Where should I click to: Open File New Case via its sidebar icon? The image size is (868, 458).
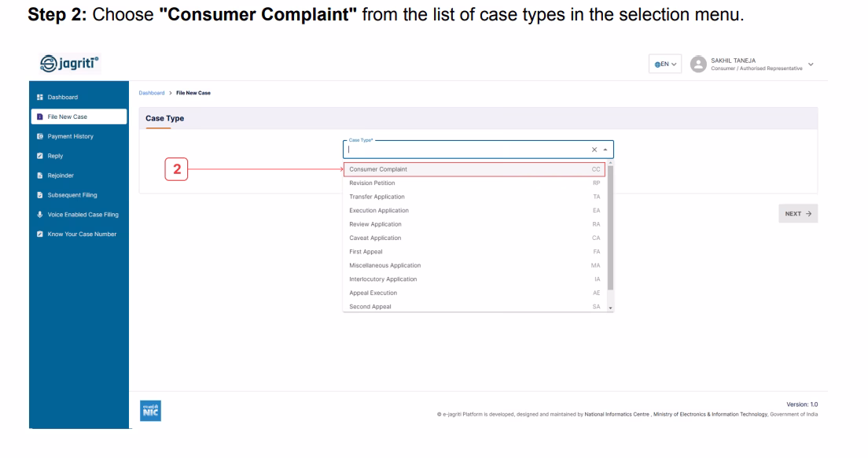pyautogui.click(x=38, y=116)
